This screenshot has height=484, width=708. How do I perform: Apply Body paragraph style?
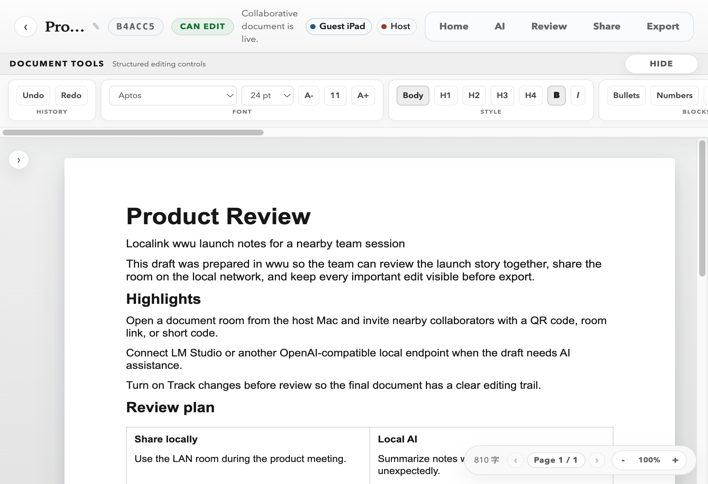point(413,95)
